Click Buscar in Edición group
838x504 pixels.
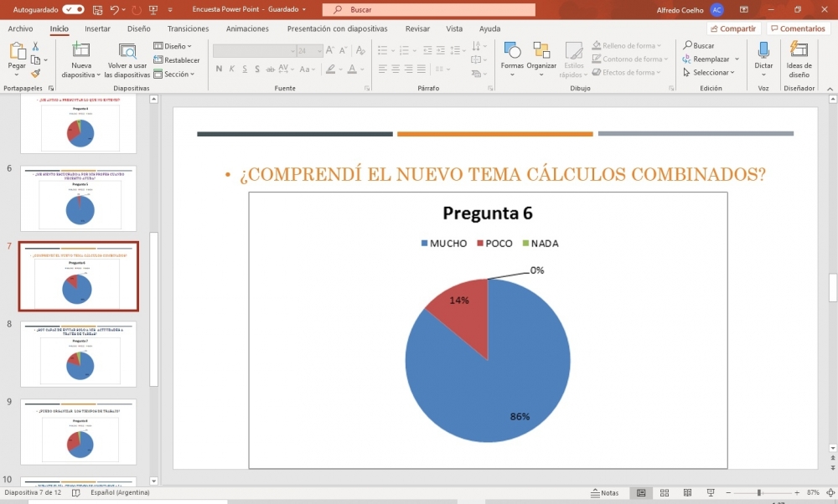(x=699, y=45)
